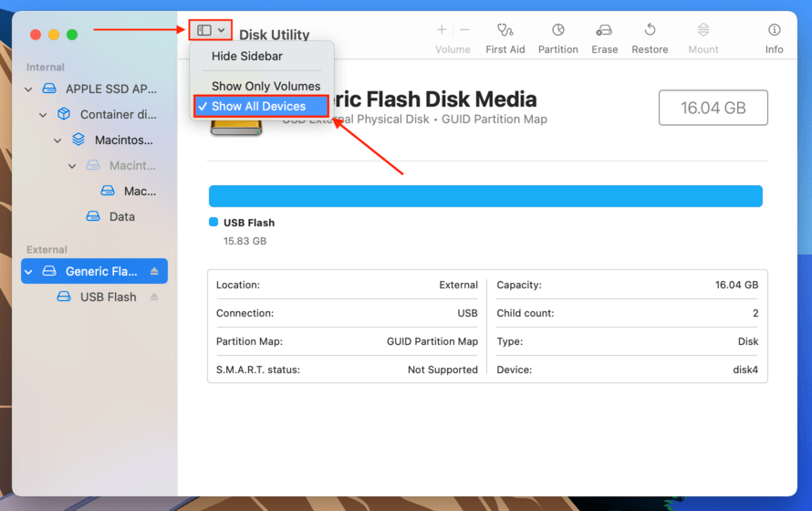Click the remove Volume minus icon
The height and width of the screenshot is (511, 812).
(x=464, y=29)
